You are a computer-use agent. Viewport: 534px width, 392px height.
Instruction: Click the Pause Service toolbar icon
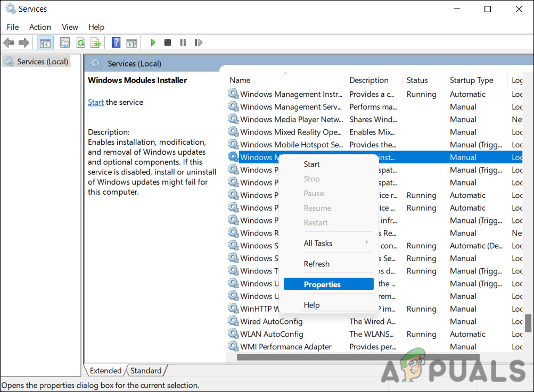(x=183, y=43)
